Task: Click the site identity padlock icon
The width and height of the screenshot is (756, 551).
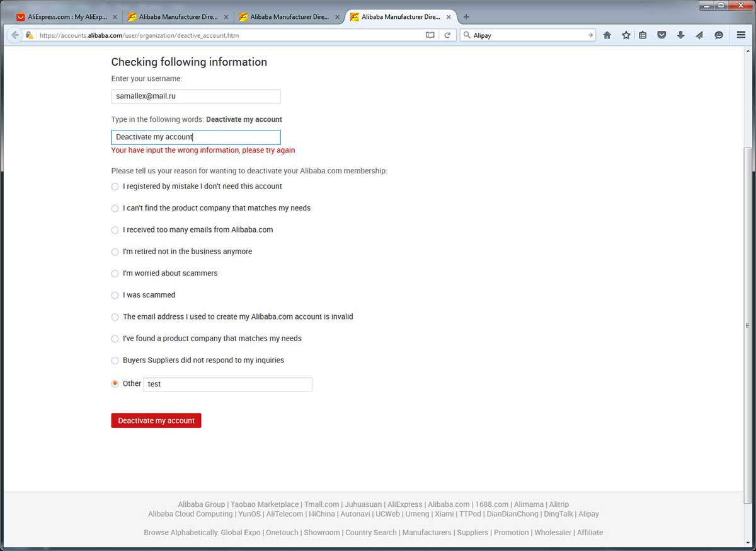Action: (x=29, y=35)
